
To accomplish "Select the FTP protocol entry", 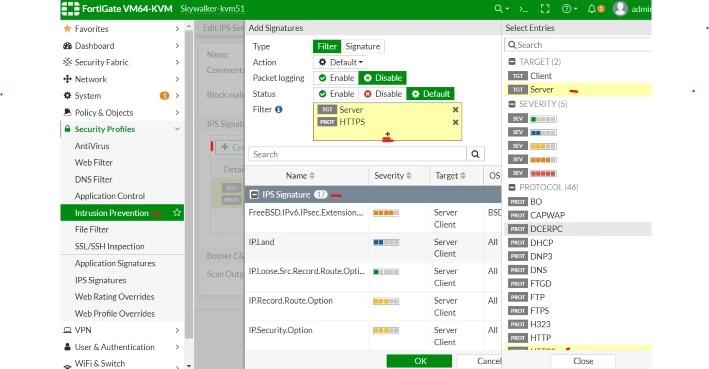I will point(577,297).
